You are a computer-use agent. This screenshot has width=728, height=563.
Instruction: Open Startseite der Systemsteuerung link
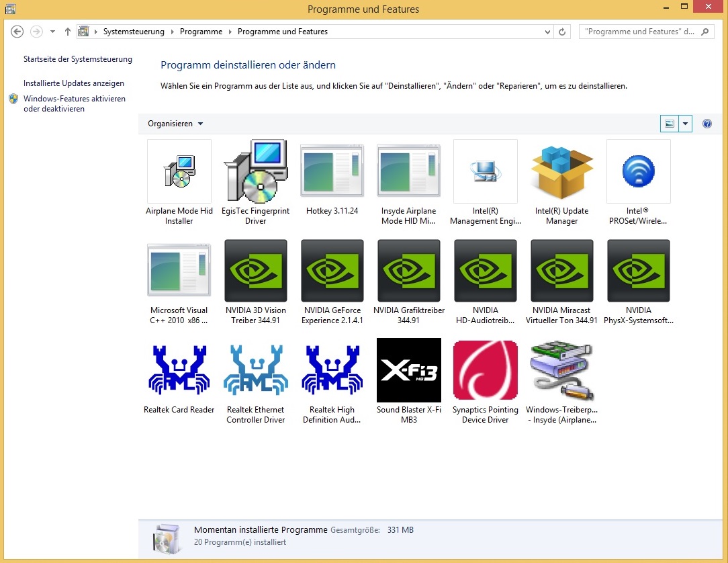[x=78, y=59]
